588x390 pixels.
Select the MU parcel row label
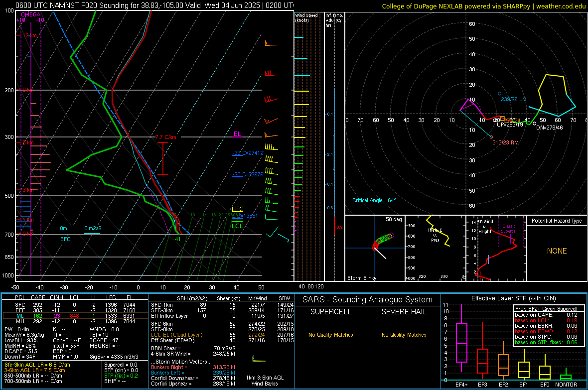pos(20,321)
